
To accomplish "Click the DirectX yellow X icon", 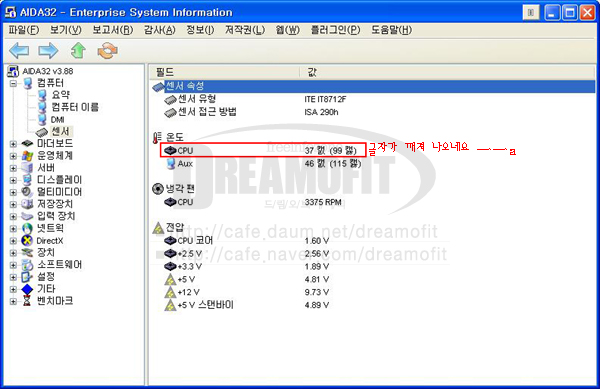I will (x=27, y=241).
